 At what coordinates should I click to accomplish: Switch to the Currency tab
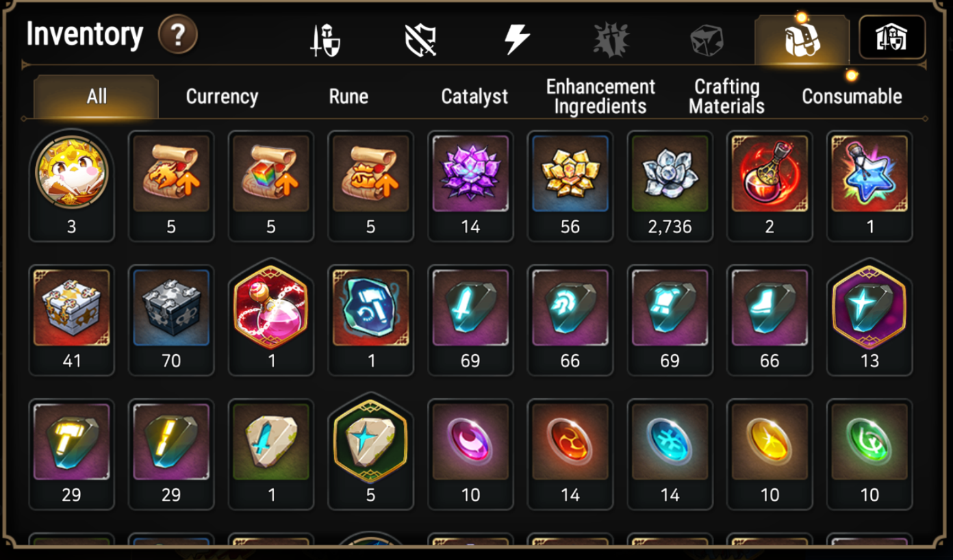click(222, 97)
